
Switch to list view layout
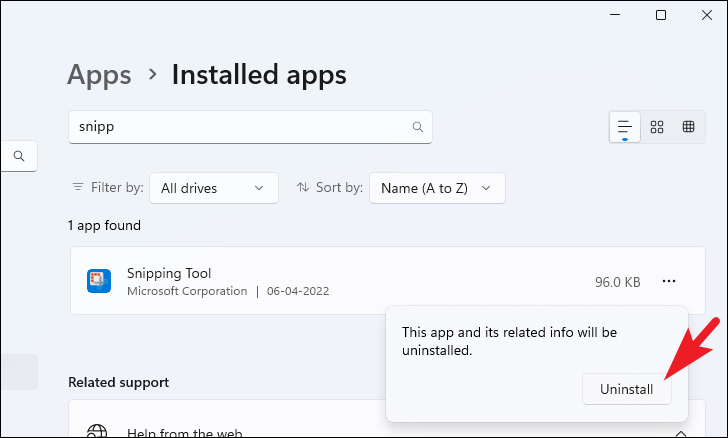[x=625, y=127]
